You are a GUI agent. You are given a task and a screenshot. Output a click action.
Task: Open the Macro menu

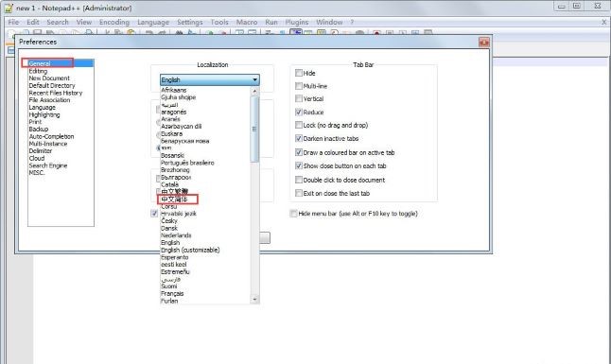[247, 22]
